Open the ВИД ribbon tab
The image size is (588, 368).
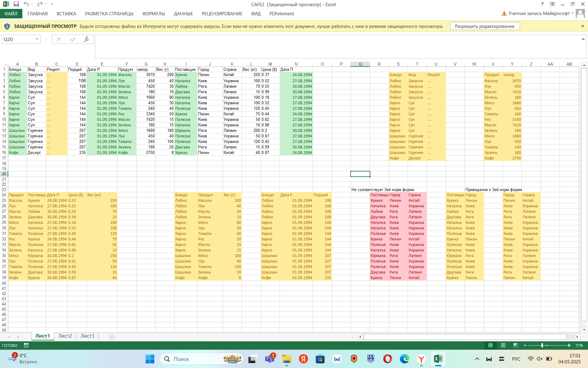click(x=256, y=13)
